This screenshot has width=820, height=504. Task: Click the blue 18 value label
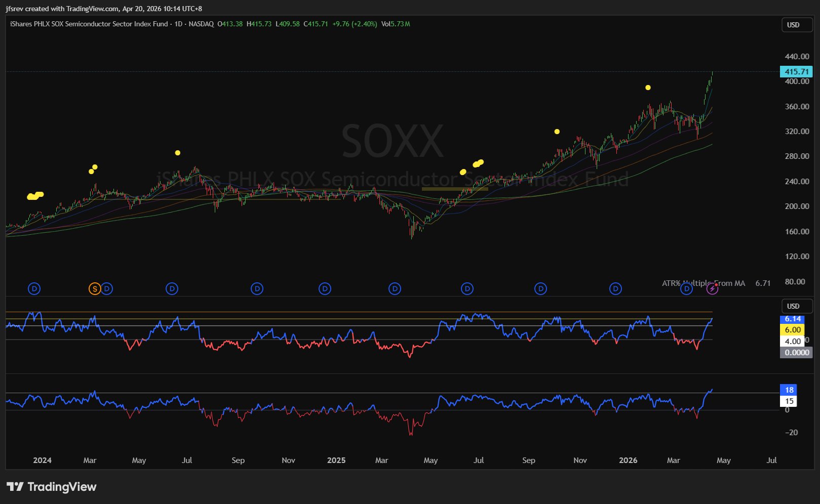(x=789, y=390)
